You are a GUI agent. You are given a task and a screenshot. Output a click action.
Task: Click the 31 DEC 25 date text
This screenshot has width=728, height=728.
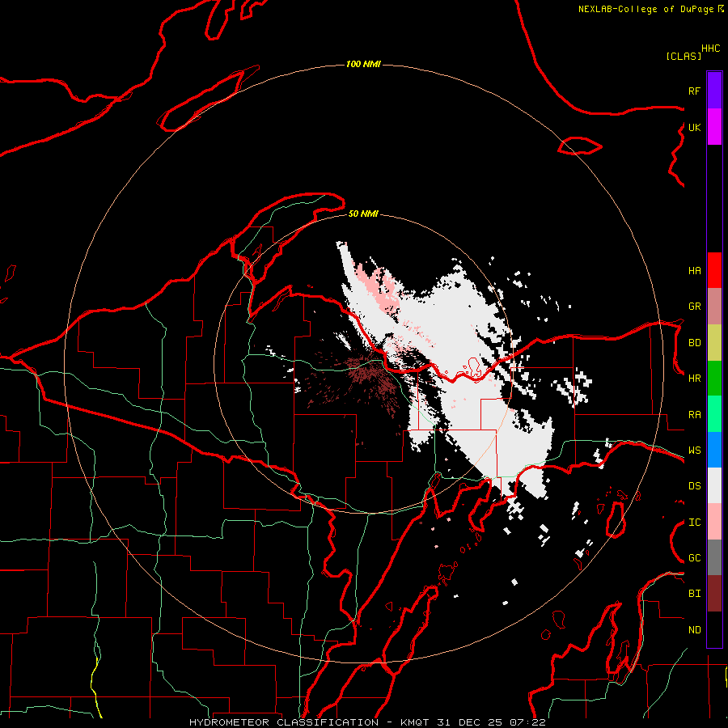click(x=470, y=722)
